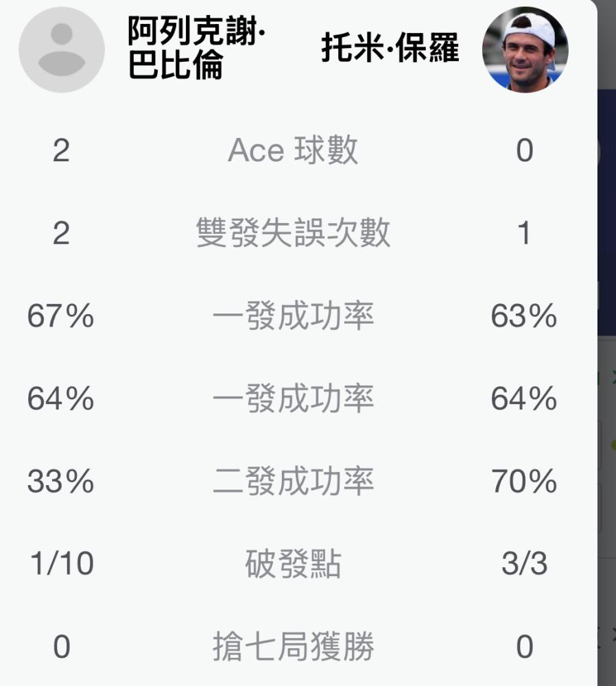
Task: Open player name 阿列克謝·巴比倫
Action: tap(196, 48)
